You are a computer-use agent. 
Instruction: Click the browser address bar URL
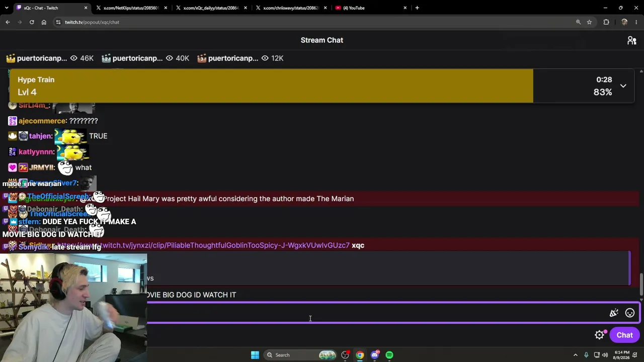click(x=92, y=22)
